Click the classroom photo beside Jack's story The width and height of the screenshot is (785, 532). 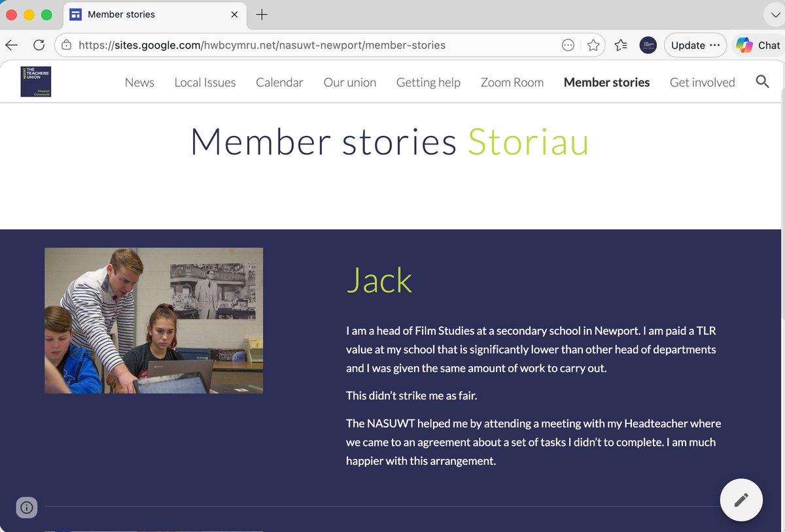154,320
